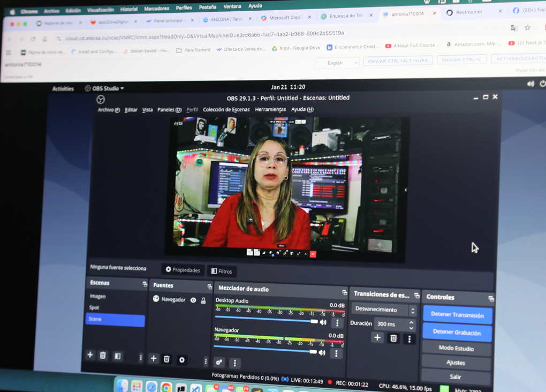Delete the selected scene with trash icon
Viewport: 546px width, 392px height.
(103, 356)
